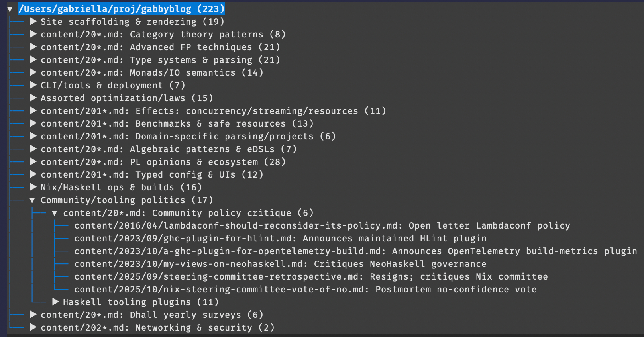Select the highlighted /Users/gabriella/proj/gabbyblog path
Screen dimensions: 644x337
[122, 9]
